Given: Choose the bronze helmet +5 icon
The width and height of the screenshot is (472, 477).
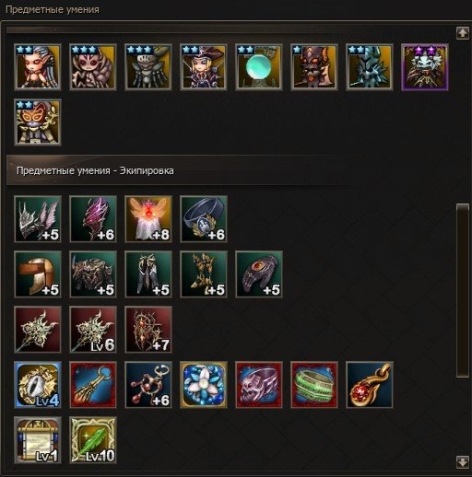Looking at the screenshot, I should tap(38, 274).
